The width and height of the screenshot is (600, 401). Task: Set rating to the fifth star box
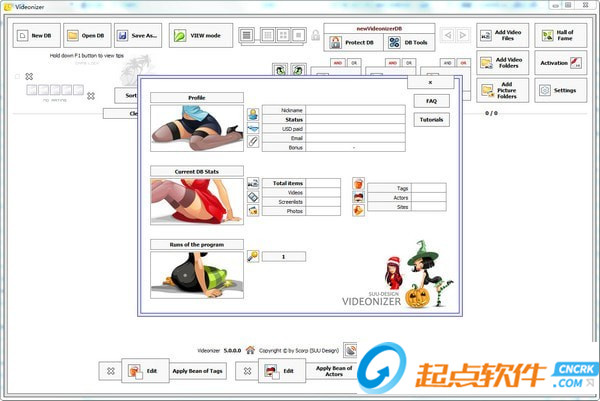pyautogui.click(x=78, y=90)
